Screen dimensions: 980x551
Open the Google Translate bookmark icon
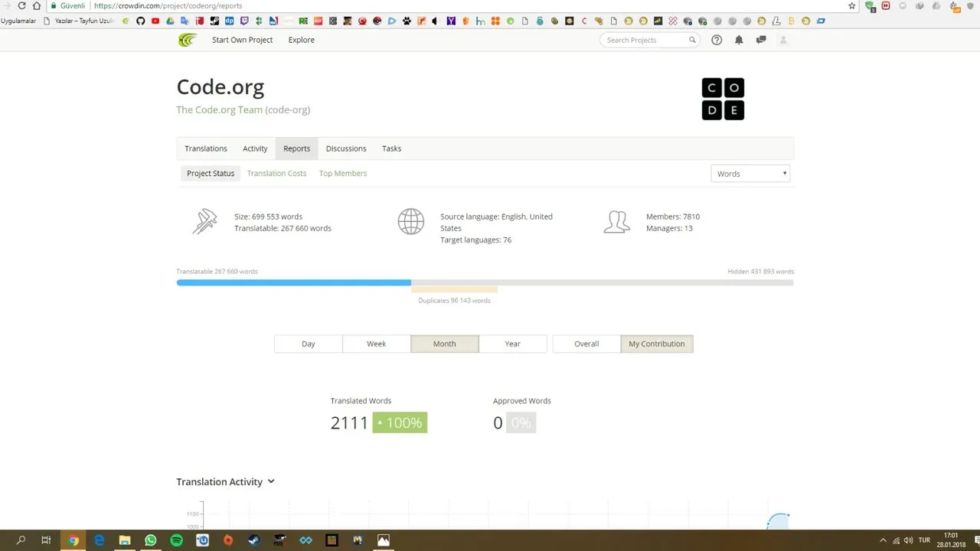click(184, 21)
